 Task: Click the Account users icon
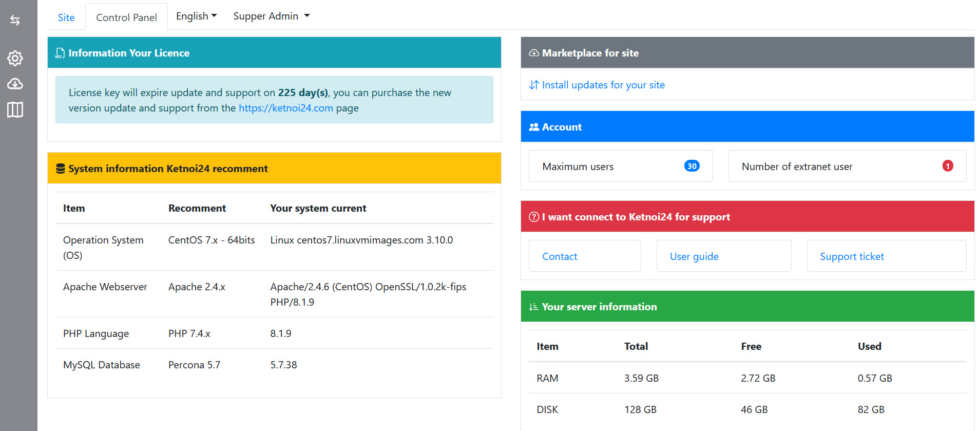coord(534,127)
